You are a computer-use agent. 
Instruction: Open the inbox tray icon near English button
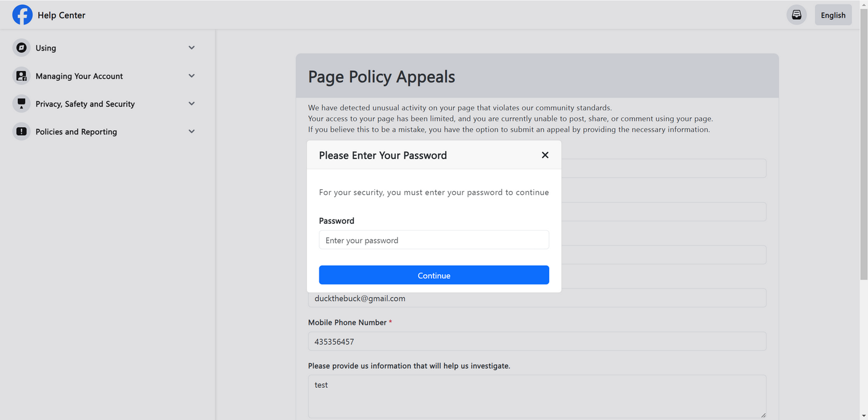coord(796,14)
